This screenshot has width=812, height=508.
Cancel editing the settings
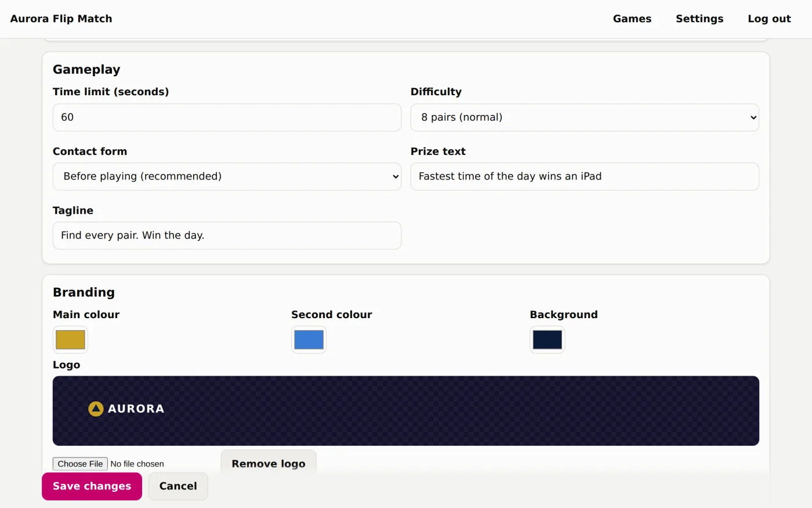tap(178, 487)
